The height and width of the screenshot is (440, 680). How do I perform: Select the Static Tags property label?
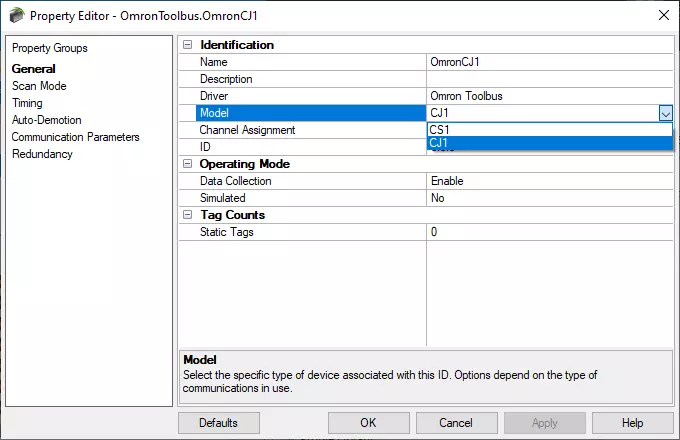click(226, 232)
